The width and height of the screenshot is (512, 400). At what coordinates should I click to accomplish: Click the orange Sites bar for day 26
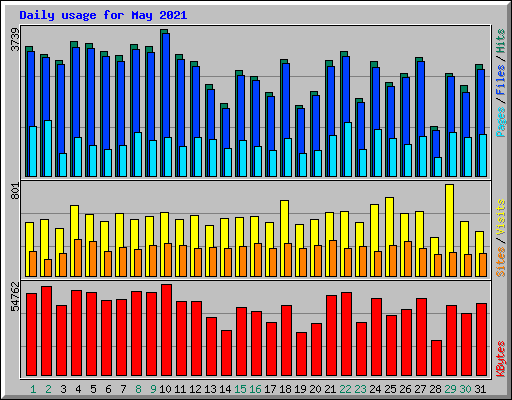pos(408,259)
